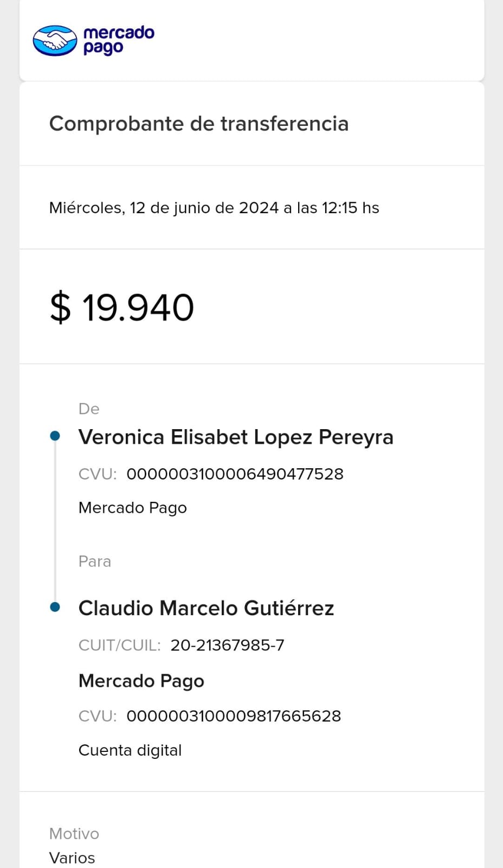503x868 pixels.
Task: Click the bold 'Mercado Pago' recipient bank name
Action: point(141,681)
